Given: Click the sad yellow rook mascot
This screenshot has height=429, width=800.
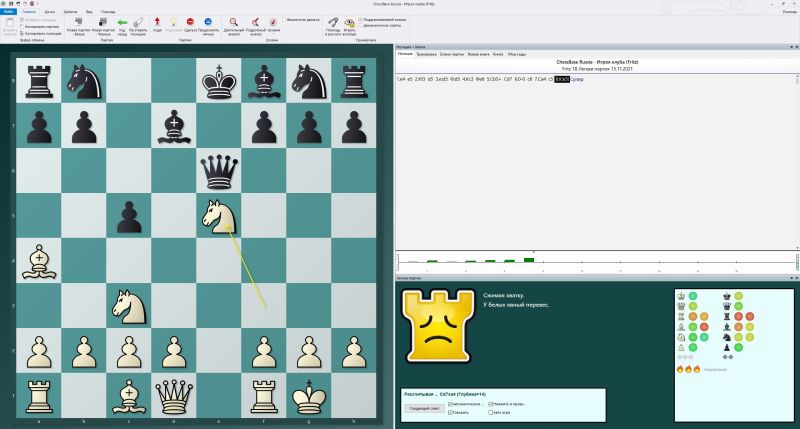Looking at the screenshot, I should click(437, 328).
